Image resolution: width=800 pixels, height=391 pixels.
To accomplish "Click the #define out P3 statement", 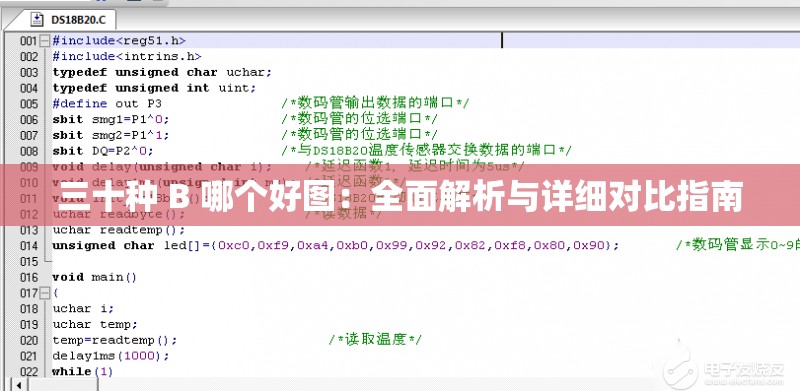I will pyautogui.click(x=107, y=104).
